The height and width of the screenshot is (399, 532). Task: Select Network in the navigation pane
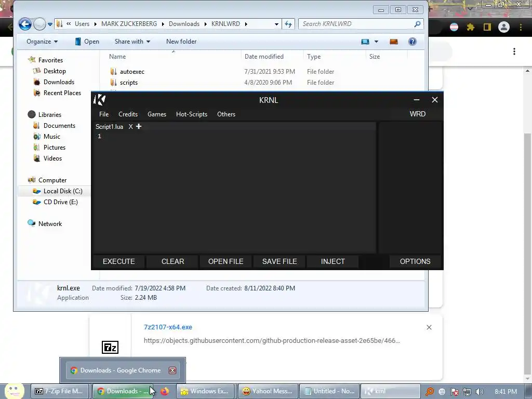point(50,223)
